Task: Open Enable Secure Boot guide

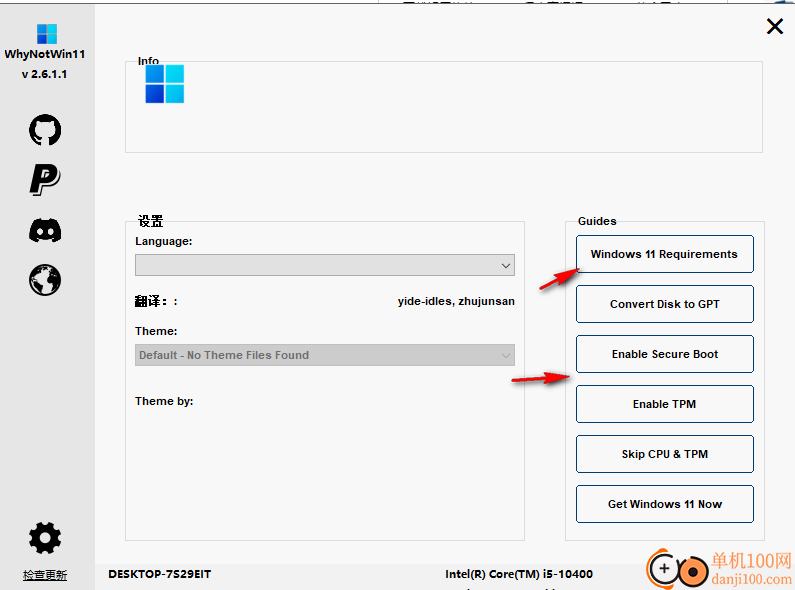Action: tap(664, 354)
